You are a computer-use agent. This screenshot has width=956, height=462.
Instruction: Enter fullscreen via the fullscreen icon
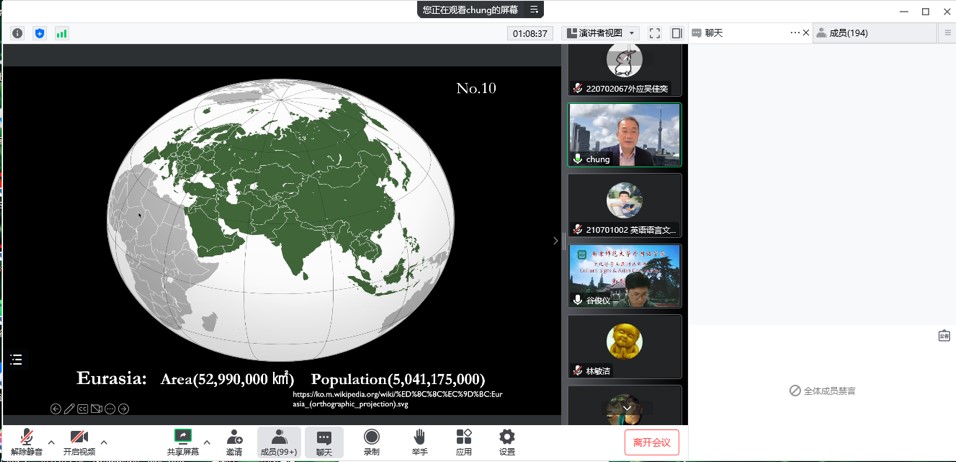tap(654, 33)
